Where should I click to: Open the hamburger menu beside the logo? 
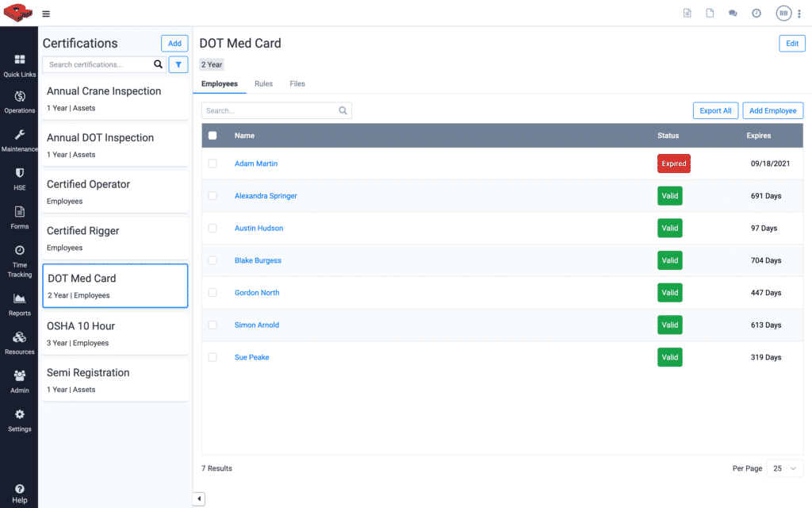pyautogui.click(x=46, y=14)
